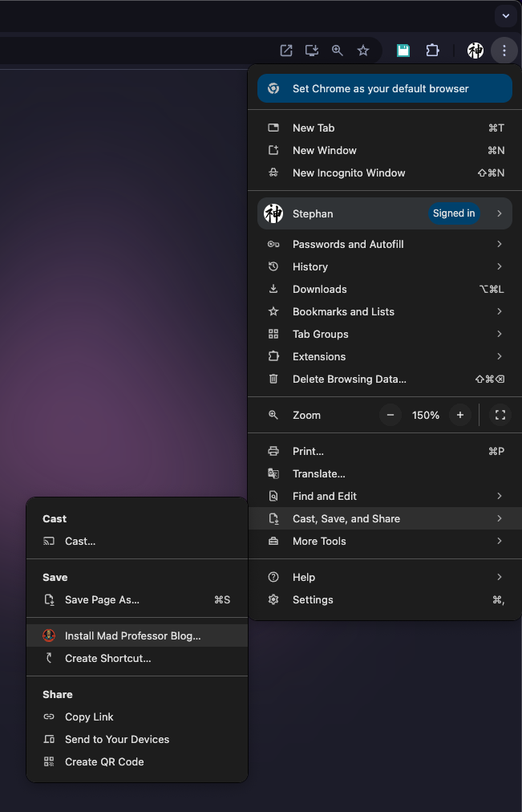Image resolution: width=522 pixels, height=812 pixels.
Task: Open Settings from the menu
Action: point(385,599)
